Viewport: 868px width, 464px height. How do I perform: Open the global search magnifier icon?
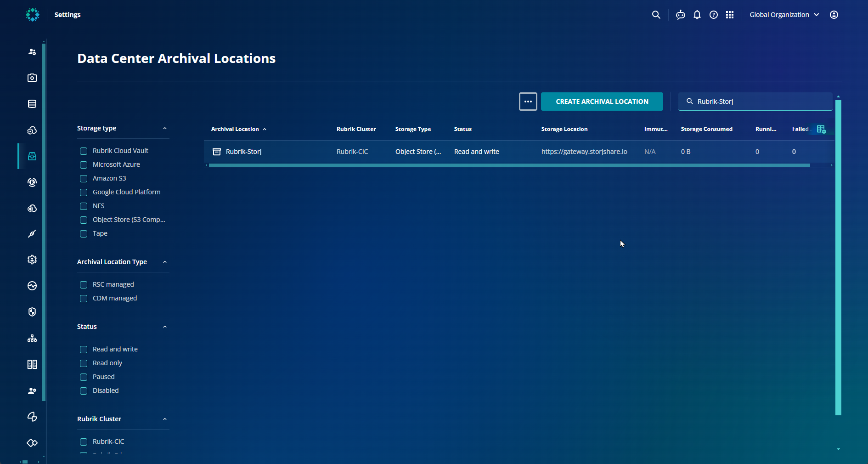click(656, 15)
